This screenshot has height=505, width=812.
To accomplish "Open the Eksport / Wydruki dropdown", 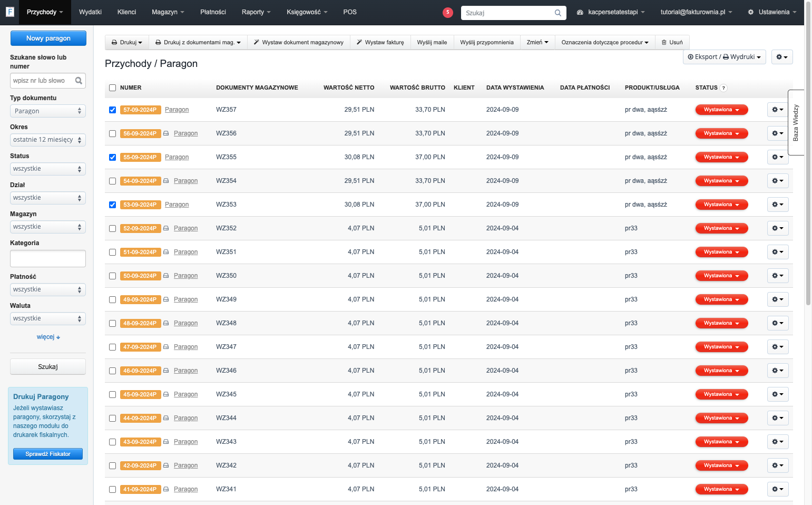I will point(725,57).
